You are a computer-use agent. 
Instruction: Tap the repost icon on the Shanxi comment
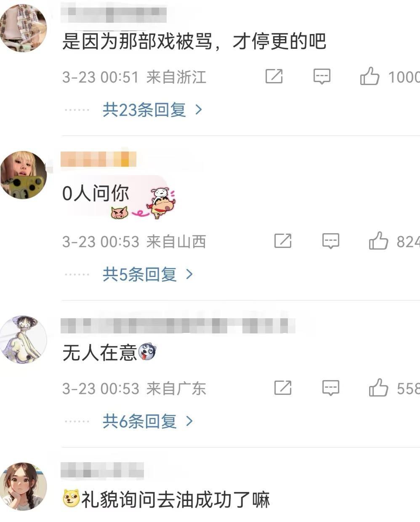pyautogui.click(x=283, y=241)
